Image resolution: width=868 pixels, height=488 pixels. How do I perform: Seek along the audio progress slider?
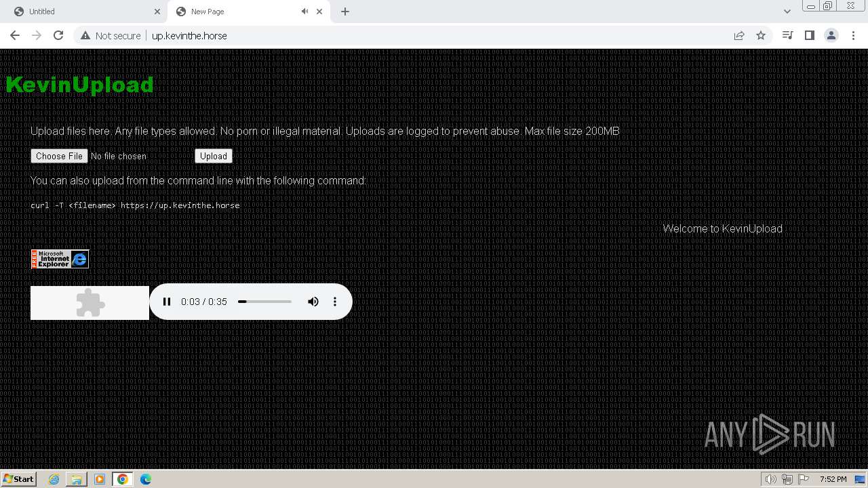pos(264,302)
